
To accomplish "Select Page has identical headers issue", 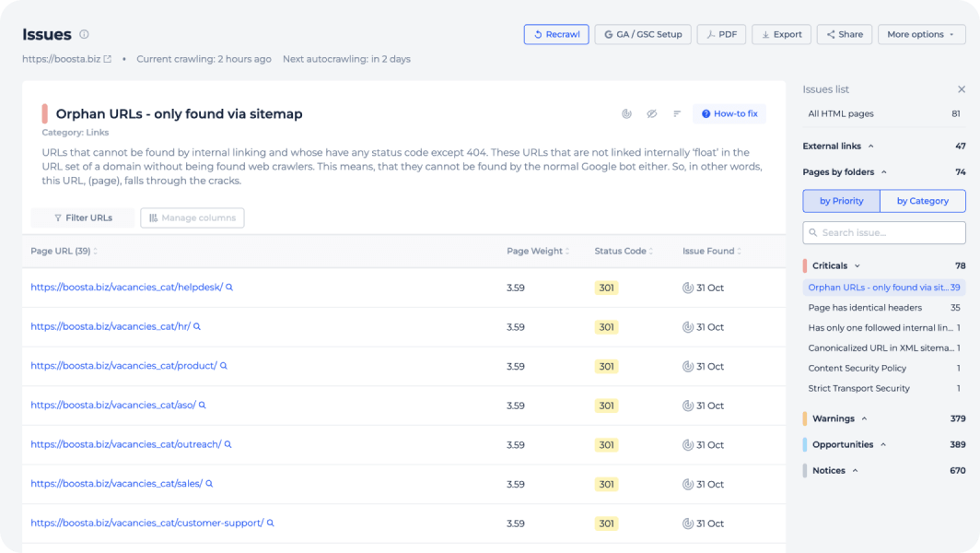I will point(884,308).
